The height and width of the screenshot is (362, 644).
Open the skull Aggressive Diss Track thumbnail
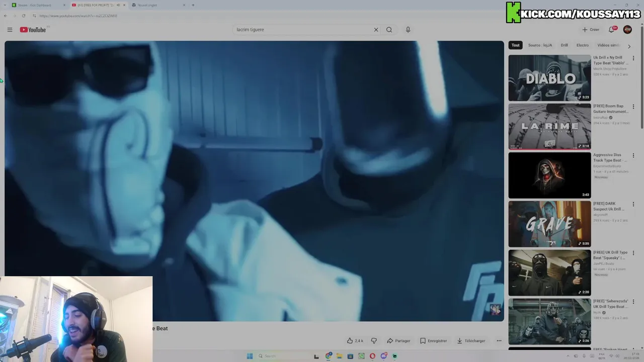point(549,175)
